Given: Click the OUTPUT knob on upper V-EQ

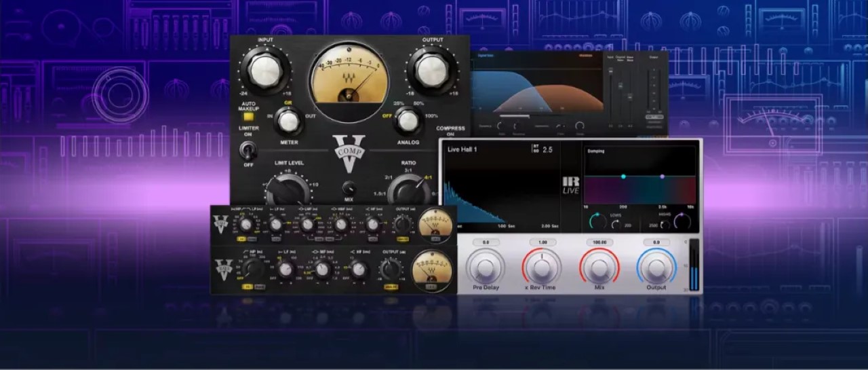Looking at the screenshot, I should pyautogui.click(x=402, y=225).
